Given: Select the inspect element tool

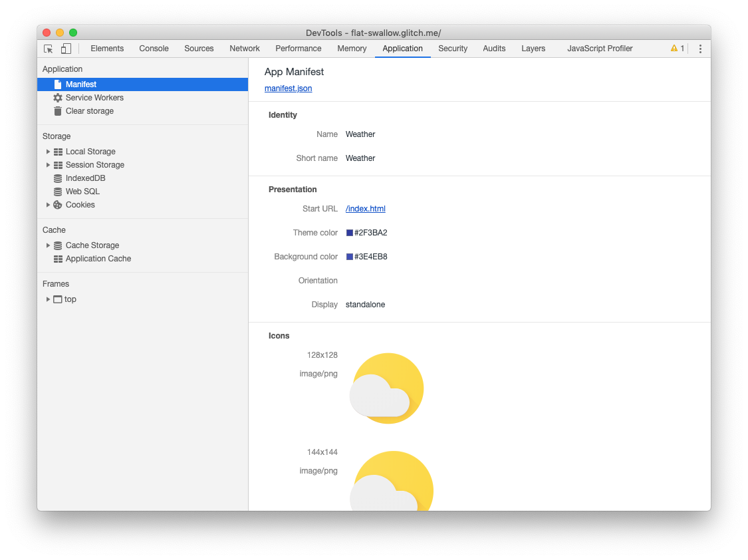Looking at the screenshot, I should pyautogui.click(x=48, y=49).
